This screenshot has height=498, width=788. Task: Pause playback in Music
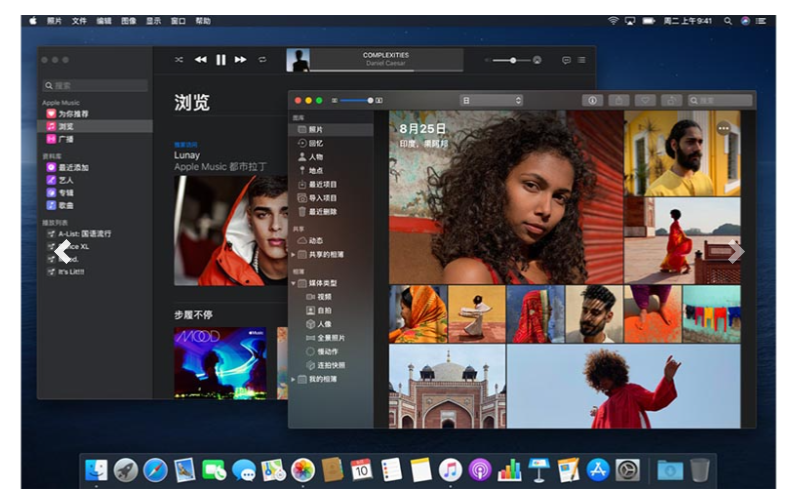point(221,60)
